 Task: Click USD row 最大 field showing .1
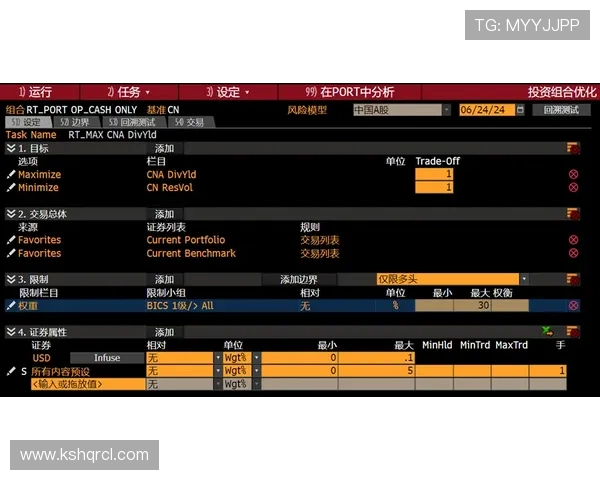377,358
